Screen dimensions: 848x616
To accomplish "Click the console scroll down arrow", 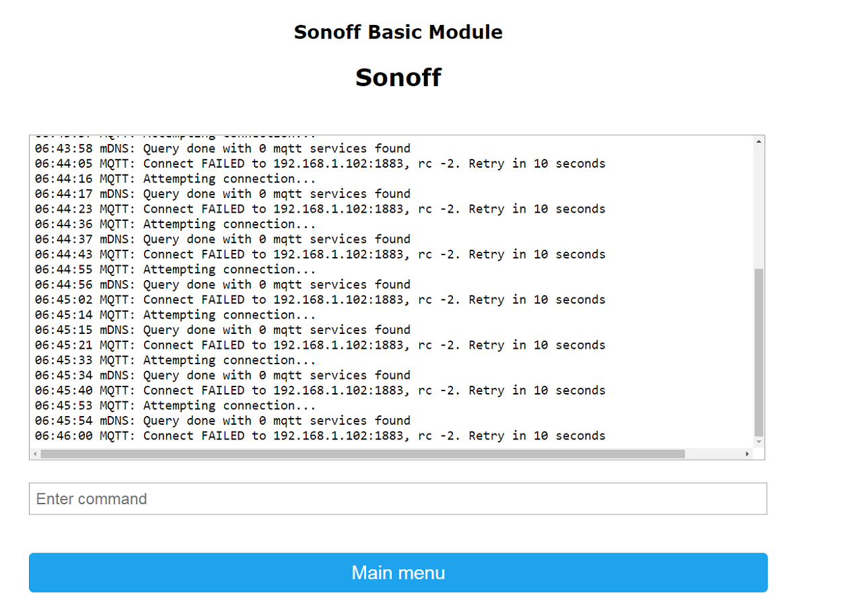I will (759, 442).
